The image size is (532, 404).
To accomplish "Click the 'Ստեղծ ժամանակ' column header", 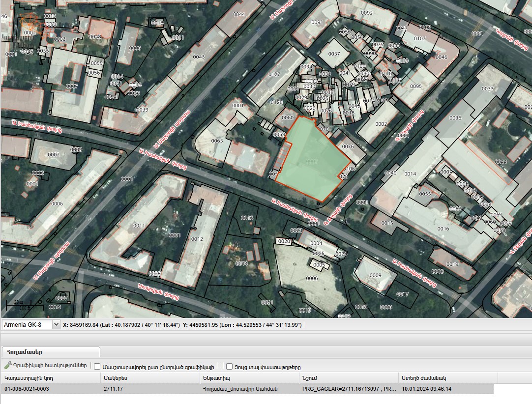I will [448, 378].
